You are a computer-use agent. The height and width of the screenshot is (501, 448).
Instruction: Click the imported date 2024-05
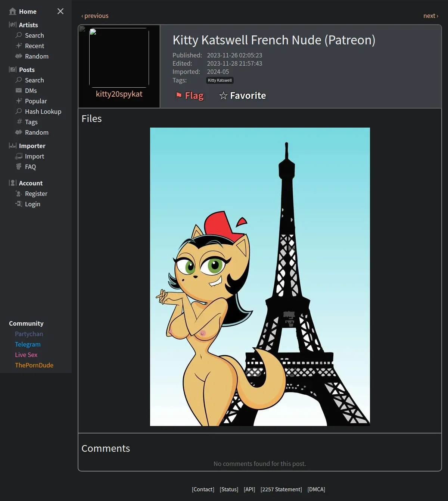218,72
